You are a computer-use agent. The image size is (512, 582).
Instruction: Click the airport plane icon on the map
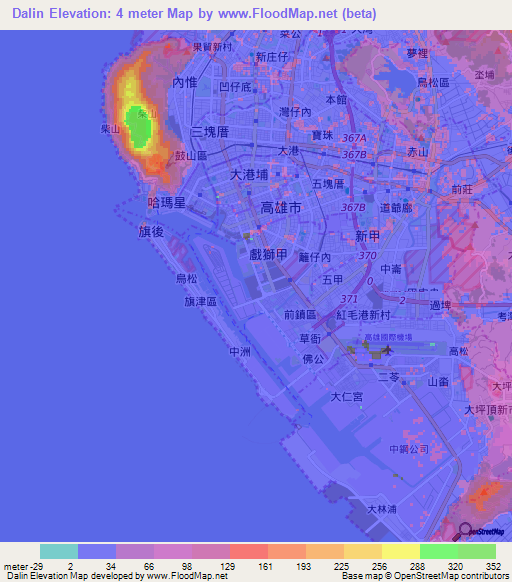click(x=388, y=350)
